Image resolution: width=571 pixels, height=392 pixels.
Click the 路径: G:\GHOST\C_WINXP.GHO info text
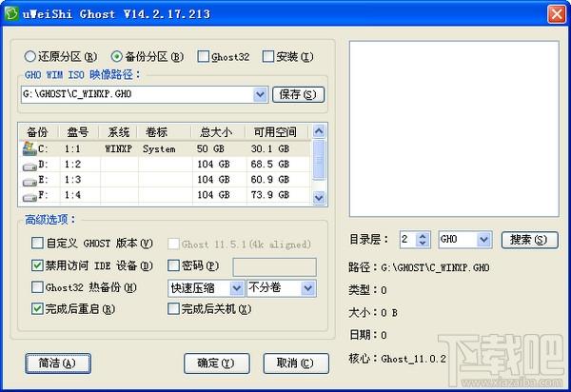point(419,267)
